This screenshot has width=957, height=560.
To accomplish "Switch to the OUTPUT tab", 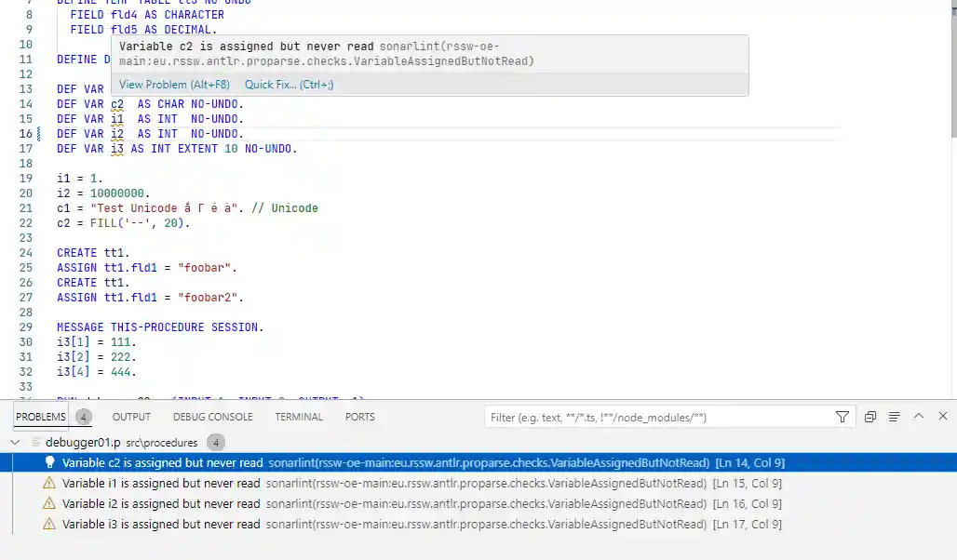I will pyautogui.click(x=131, y=418).
